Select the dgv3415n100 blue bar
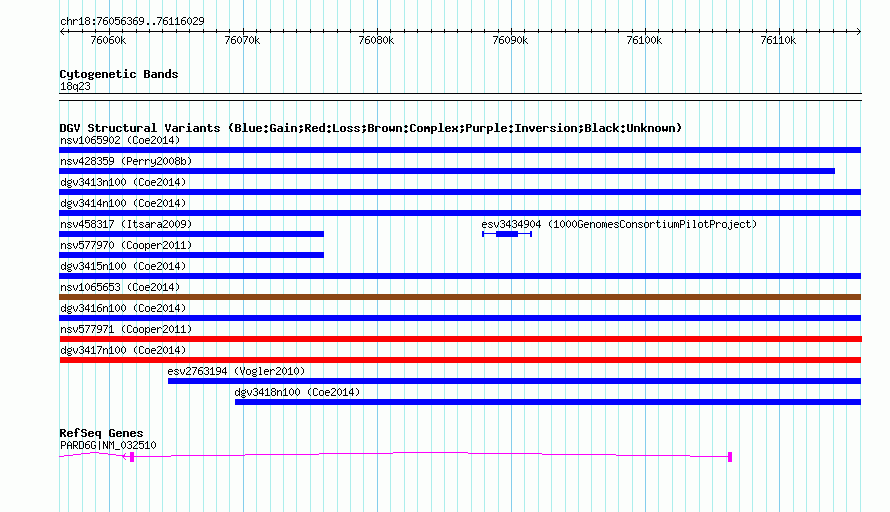Viewport: 890px width, 512px height. 460,276
